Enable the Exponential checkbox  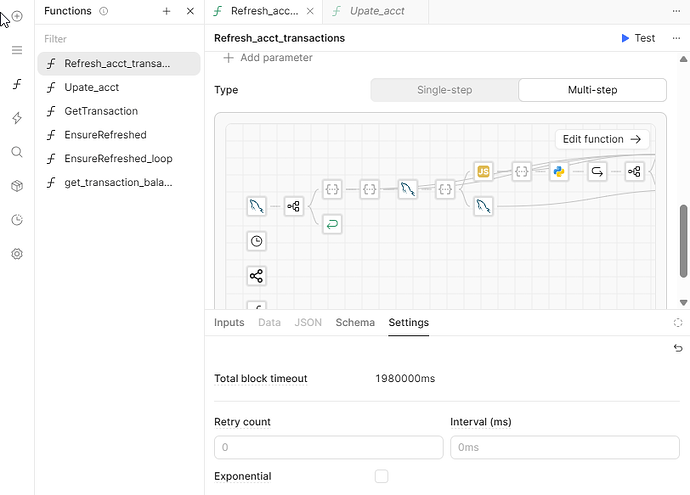coord(381,476)
